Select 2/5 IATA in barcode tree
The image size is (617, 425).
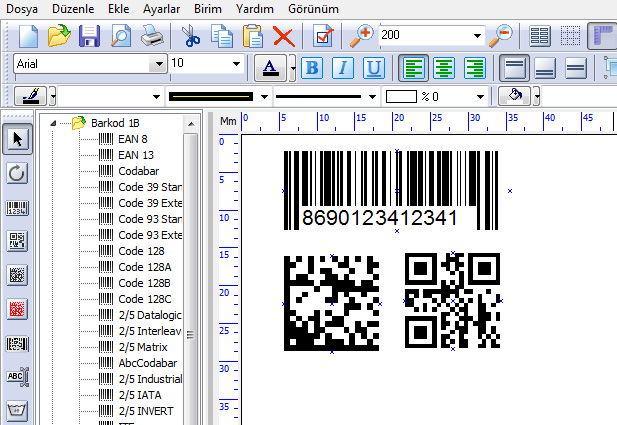tap(140, 395)
